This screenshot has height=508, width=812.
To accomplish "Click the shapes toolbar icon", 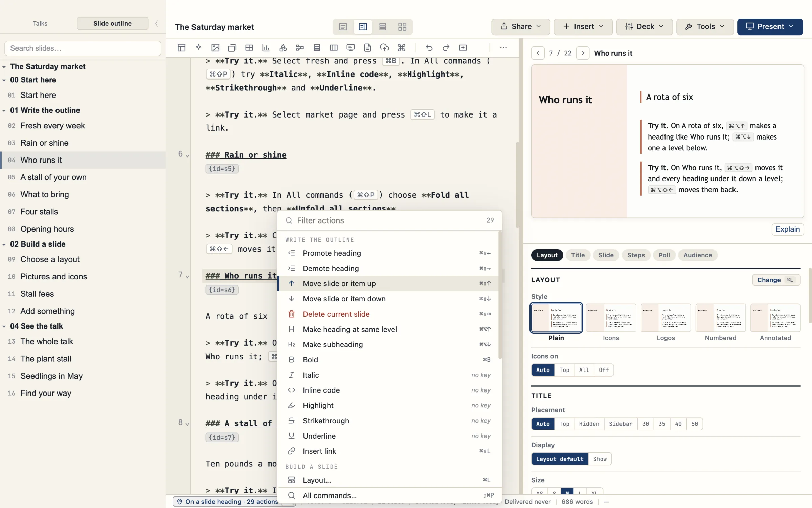I will pyautogui.click(x=283, y=48).
